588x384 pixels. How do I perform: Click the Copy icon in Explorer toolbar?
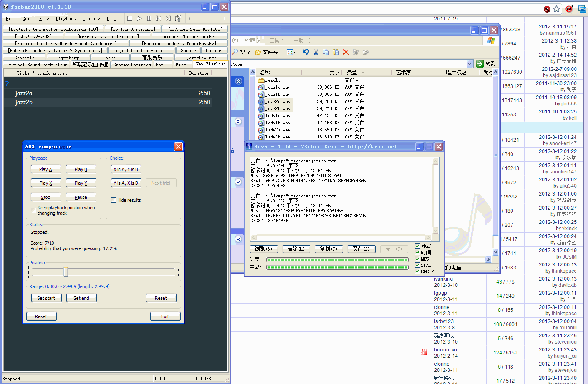(x=326, y=52)
